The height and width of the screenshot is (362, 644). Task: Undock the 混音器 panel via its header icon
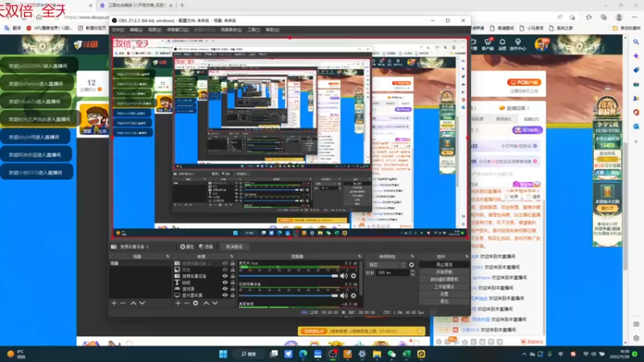click(x=359, y=257)
